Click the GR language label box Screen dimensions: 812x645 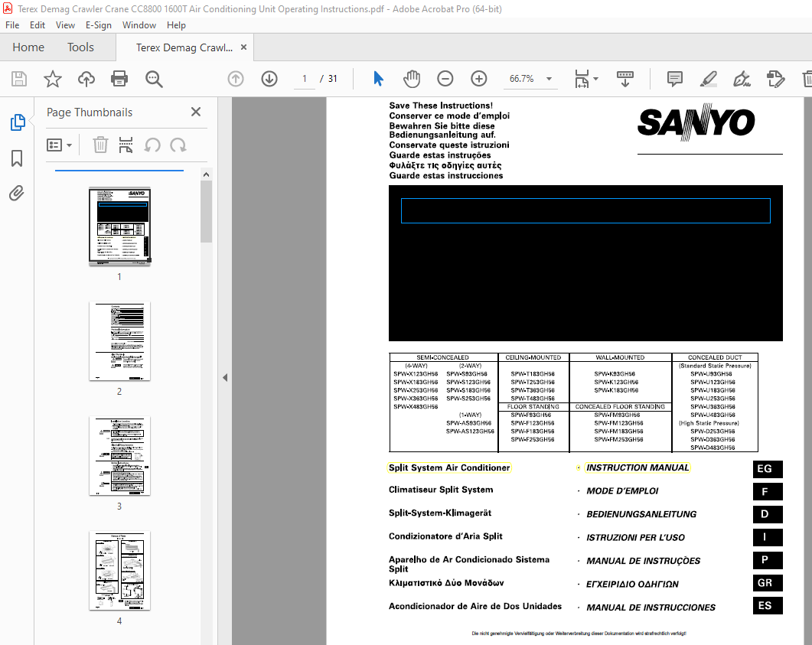(x=768, y=583)
